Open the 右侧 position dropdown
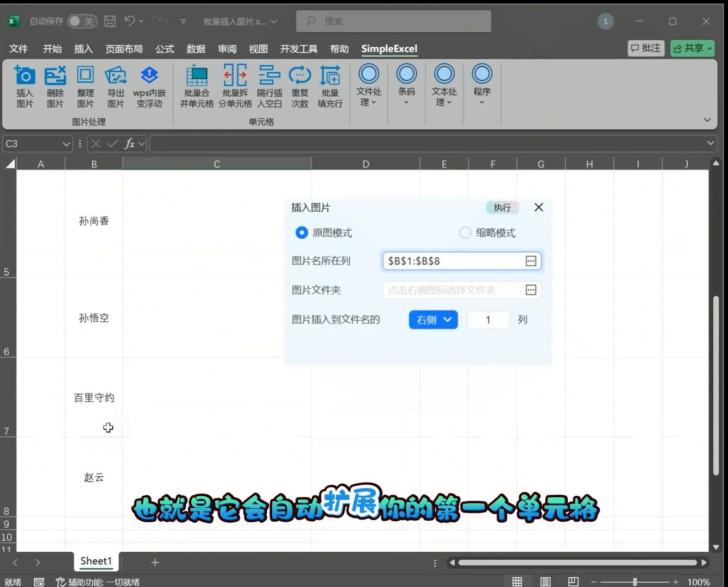Image resolution: width=728 pixels, height=587 pixels. coord(433,320)
